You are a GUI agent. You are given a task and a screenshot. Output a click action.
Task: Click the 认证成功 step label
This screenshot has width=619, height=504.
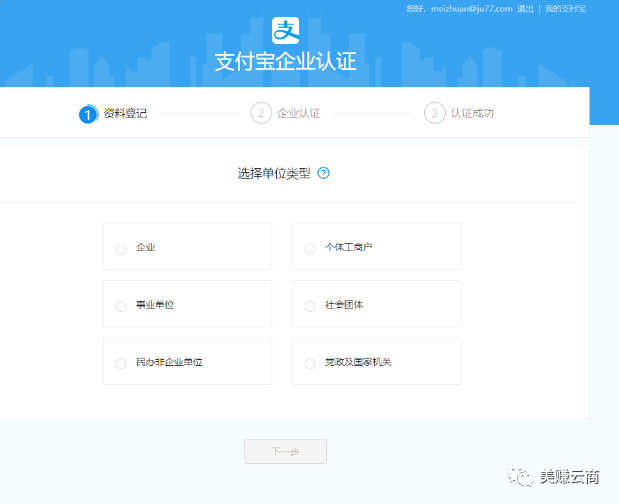pos(472,114)
